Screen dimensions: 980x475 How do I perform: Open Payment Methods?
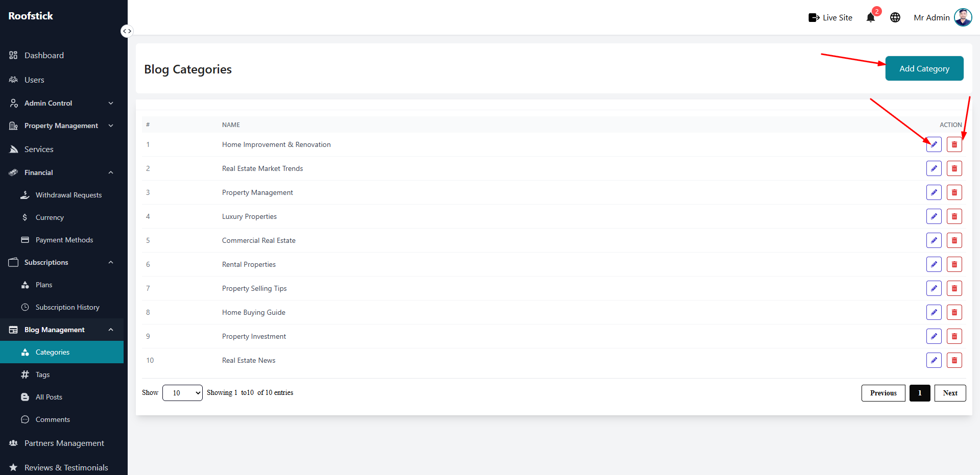(x=62, y=240)
